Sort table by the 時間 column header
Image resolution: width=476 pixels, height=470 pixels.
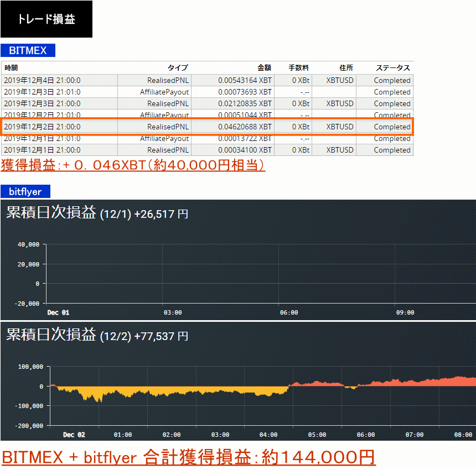coord(11,68)
